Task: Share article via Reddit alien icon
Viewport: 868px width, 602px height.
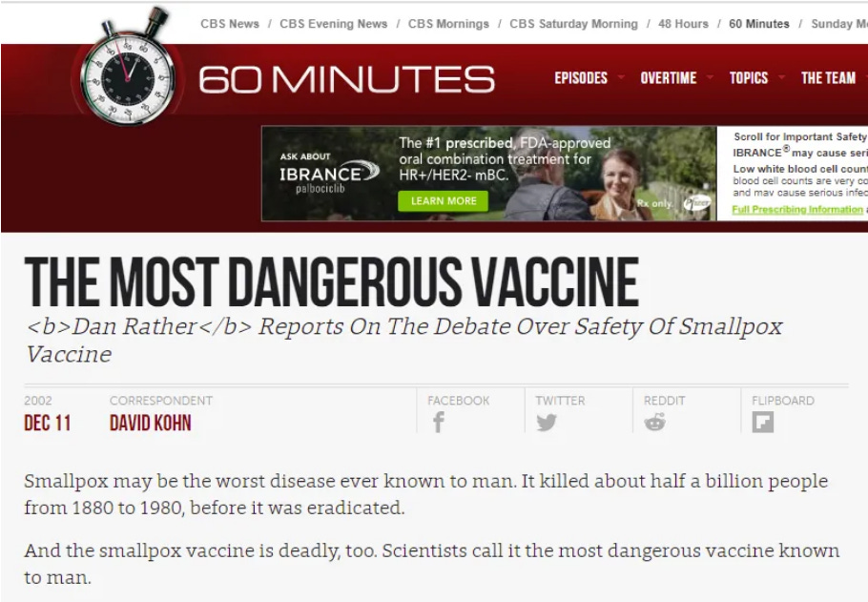Action: tap(655, 422)
